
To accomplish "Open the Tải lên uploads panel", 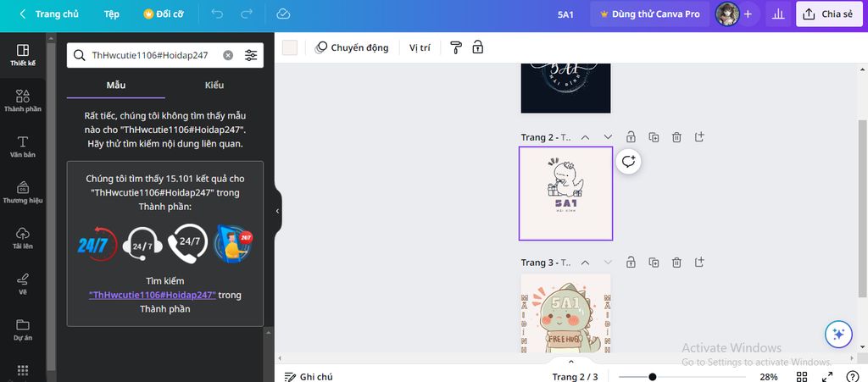I will click(x=23, y=238).
